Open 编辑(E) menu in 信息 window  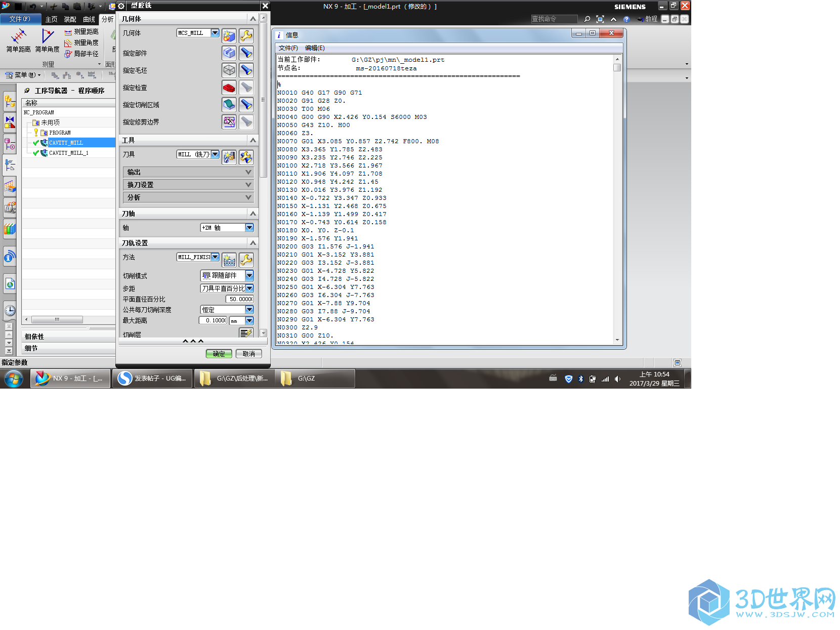315,48
